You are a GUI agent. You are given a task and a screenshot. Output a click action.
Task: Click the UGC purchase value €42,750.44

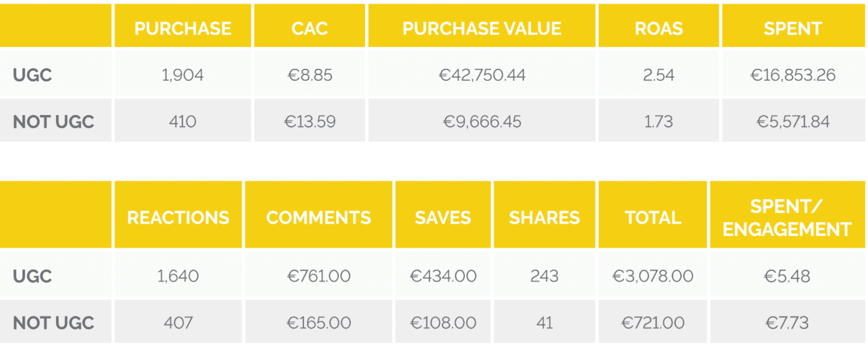click(x=482, y=75)
